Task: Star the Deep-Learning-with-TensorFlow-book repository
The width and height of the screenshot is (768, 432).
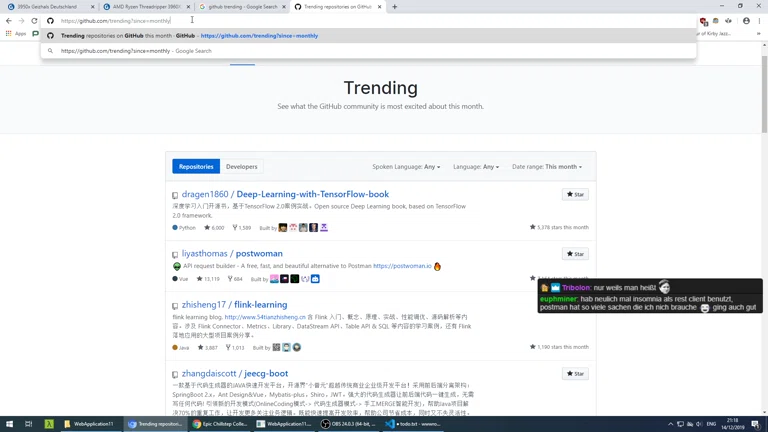Action: click(575, 194)
